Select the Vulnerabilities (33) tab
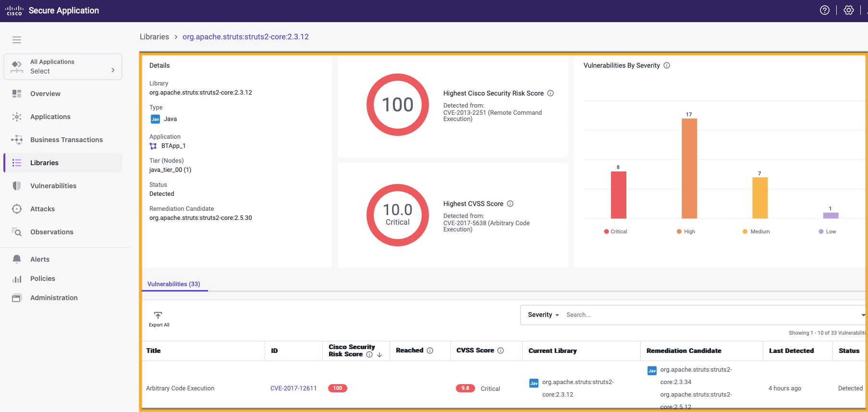This screenshot has height=412, width=868. [x=174, y=284]
